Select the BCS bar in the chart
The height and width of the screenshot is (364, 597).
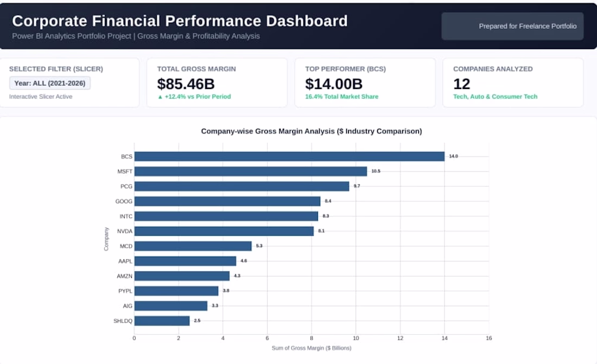(x=289, y=156)
